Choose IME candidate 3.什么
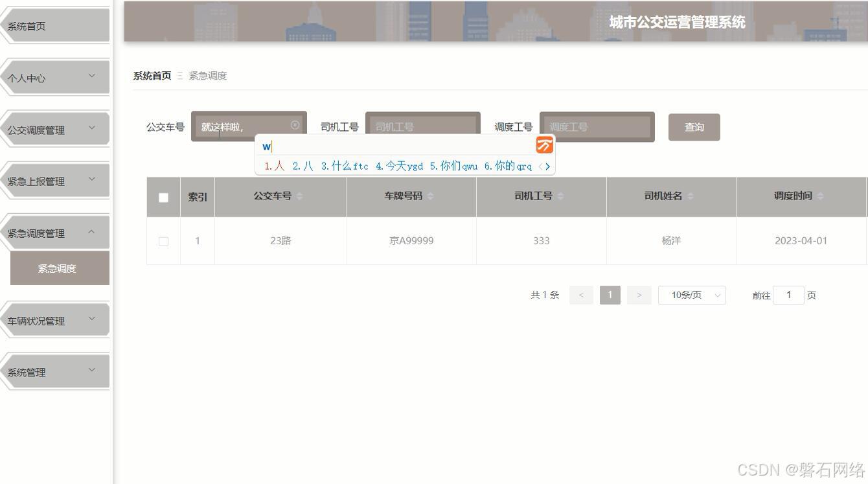The image size is (868, 484). (345, 167)
